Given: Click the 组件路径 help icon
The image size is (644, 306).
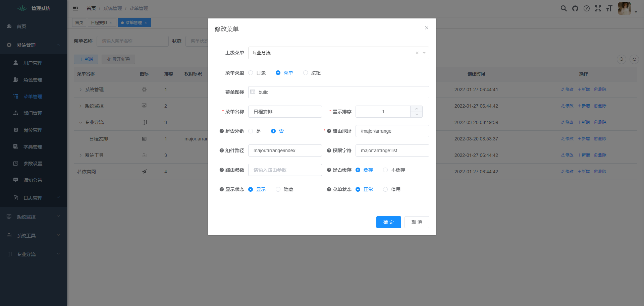Looking at the screenshot, I should coord(222,150).
